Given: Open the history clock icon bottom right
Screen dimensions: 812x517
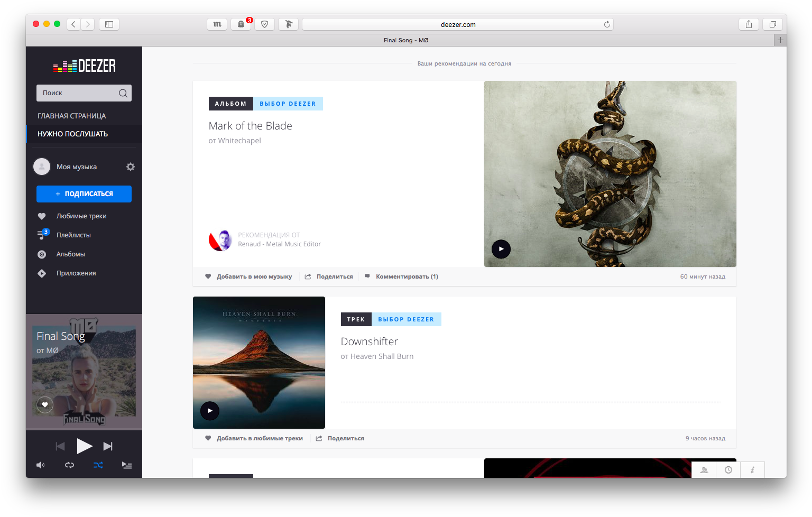Looking at the screenshot, I should (728, 470).
